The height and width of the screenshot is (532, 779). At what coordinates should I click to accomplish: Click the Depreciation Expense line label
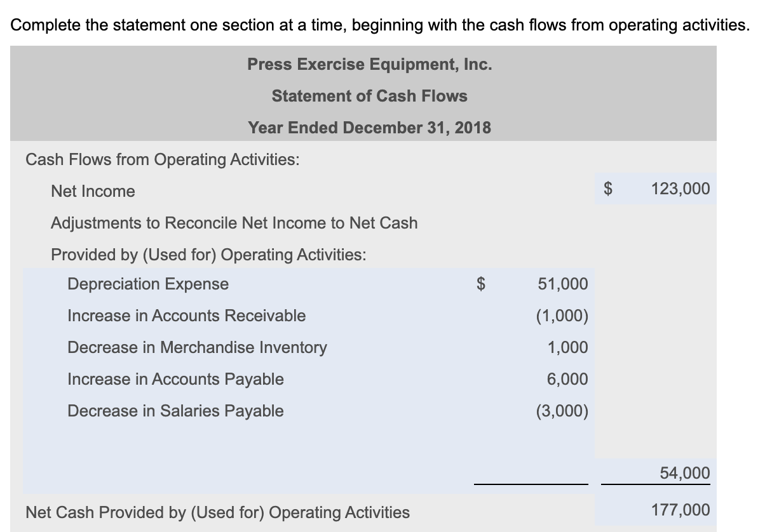(x=148, y=284)
